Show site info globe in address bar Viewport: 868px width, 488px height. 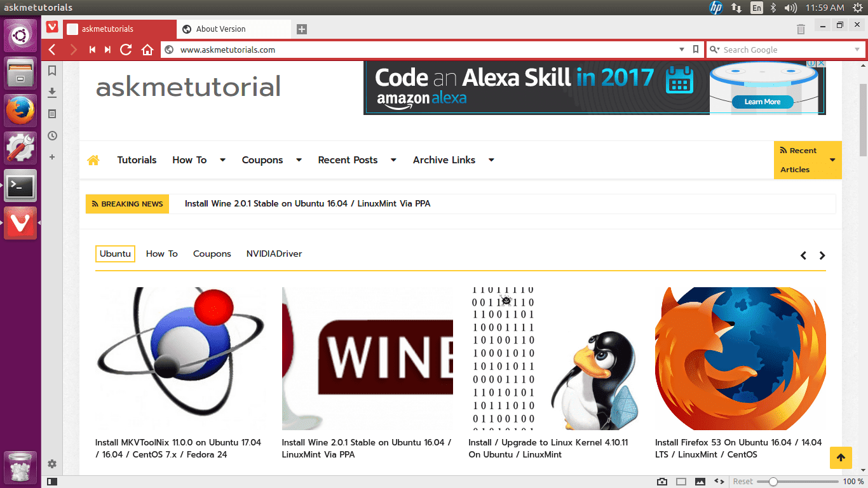coord(169,50)
